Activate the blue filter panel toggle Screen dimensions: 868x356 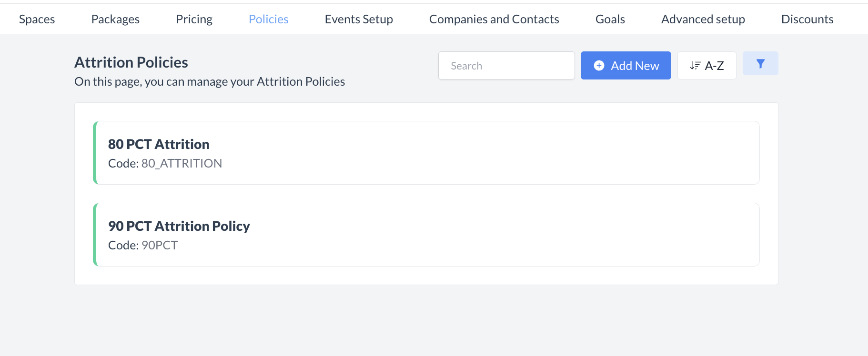[760, 63]
